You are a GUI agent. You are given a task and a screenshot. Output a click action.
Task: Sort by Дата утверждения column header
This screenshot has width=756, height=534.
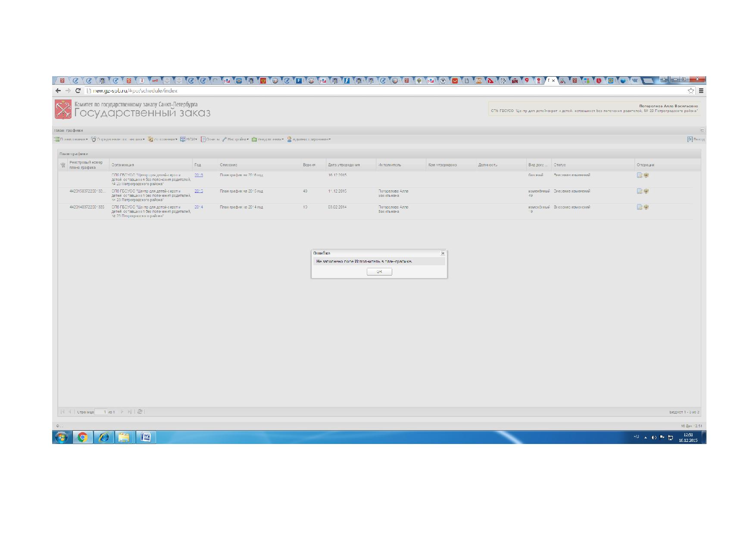click(x=351, y=165)
